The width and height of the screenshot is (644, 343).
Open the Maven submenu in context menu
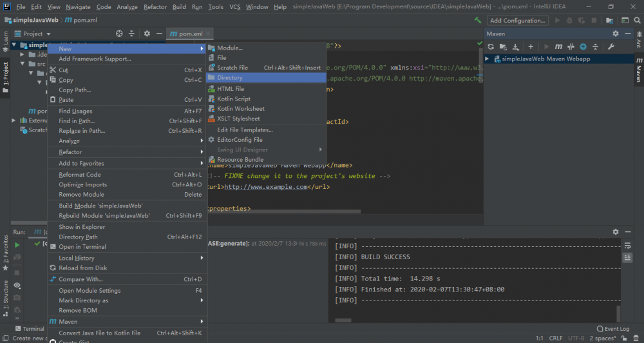pos(128,322)
